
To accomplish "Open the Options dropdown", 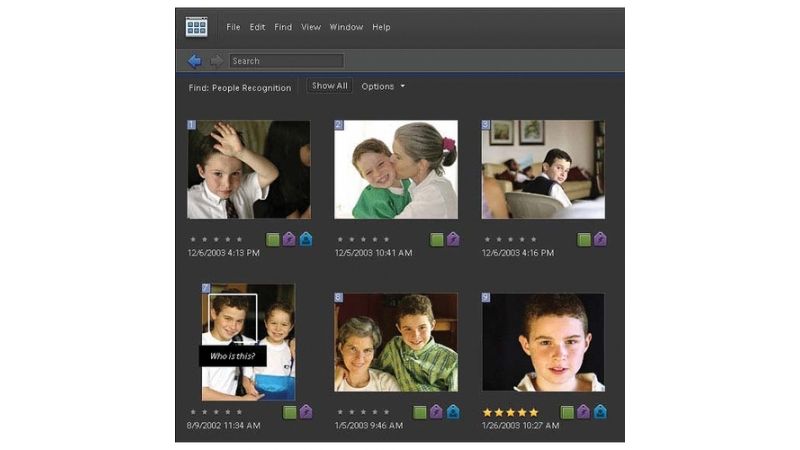I will [383, 87].
